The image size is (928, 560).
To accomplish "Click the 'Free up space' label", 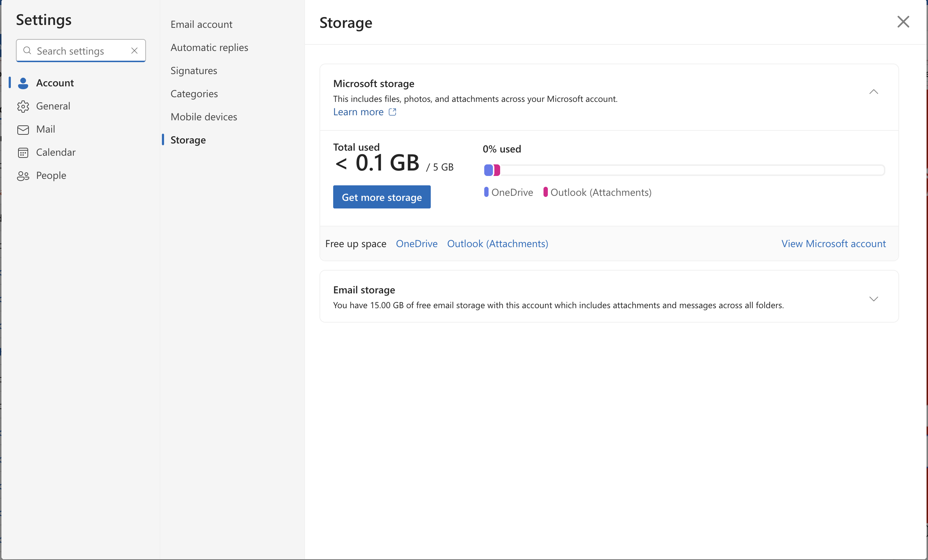I will pyautogui.click(x=356, y=244).
